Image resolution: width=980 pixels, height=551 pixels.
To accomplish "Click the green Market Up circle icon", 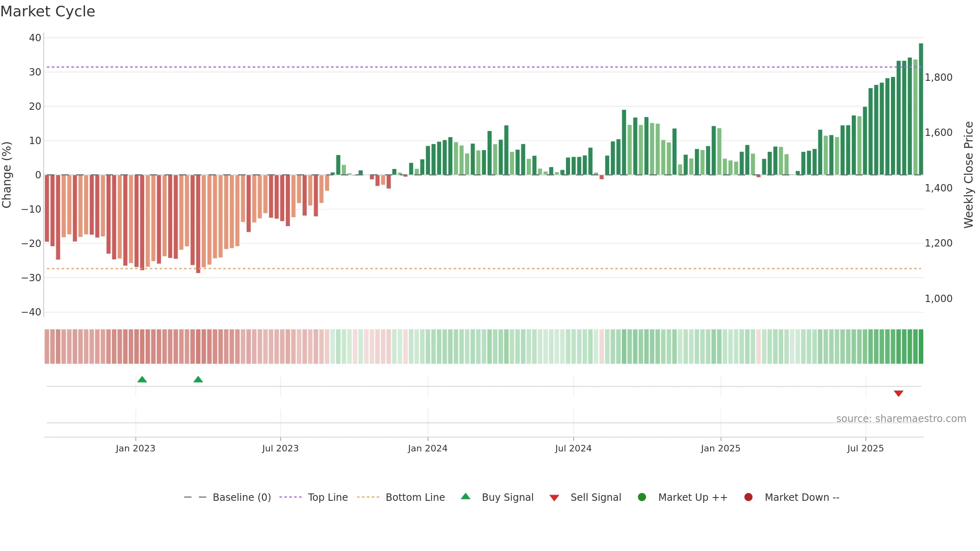I will tap(642, 497).
